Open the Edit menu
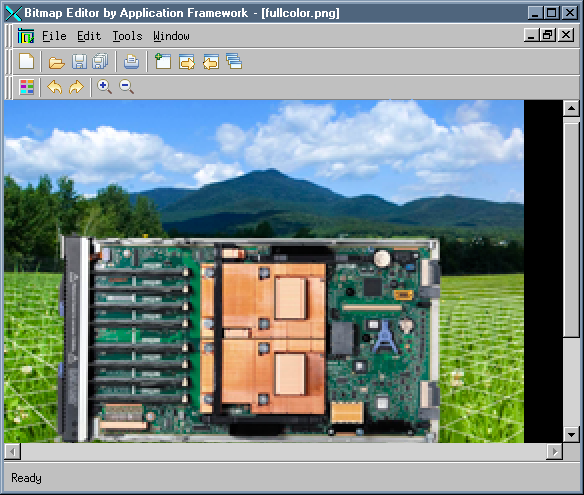 [89, 36]
